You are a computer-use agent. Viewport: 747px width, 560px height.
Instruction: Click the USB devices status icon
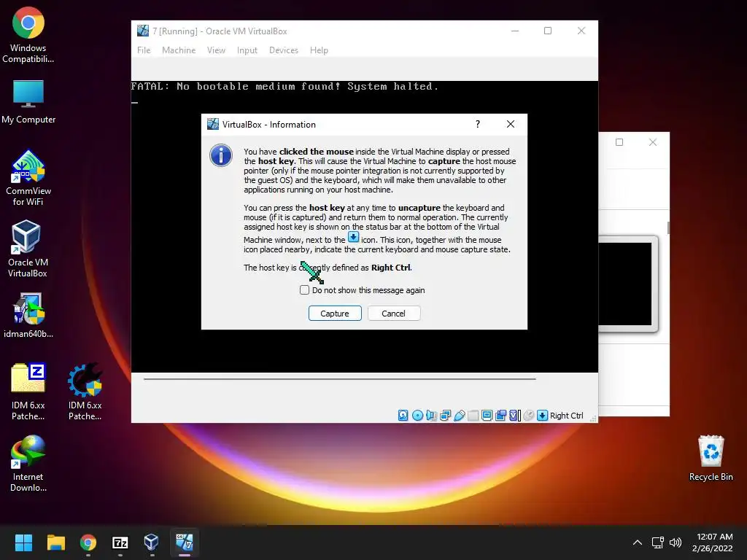(x=460, y=416)
